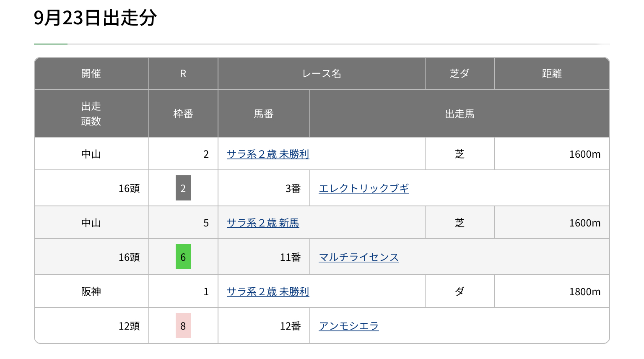Screen dimensions: 644x359
Task: Click the green frame number 6 badge
Action: [183, 257]
